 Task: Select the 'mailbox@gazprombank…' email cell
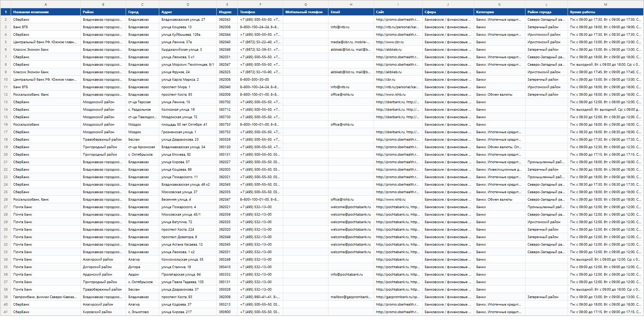point(351,297)
